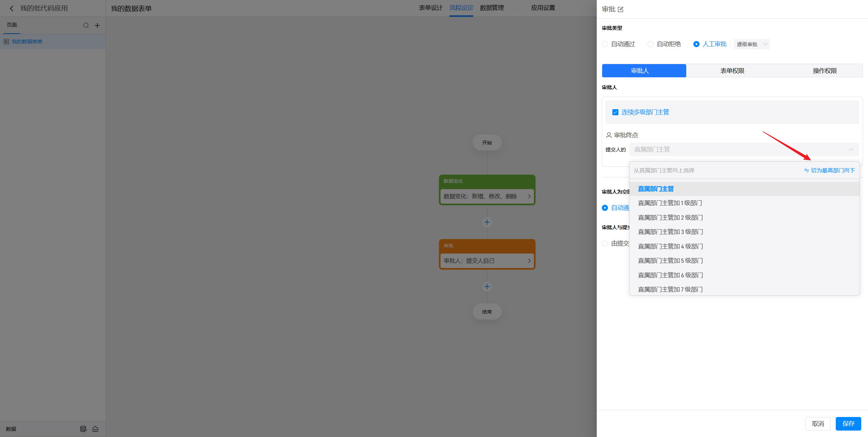Click the 保存 button
Viewport: 868px width, 437px height.
(x=848, y=423)
